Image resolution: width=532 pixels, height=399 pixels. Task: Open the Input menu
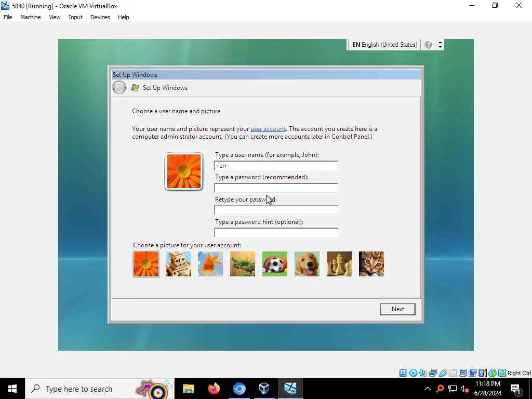[x=75, y=17]
